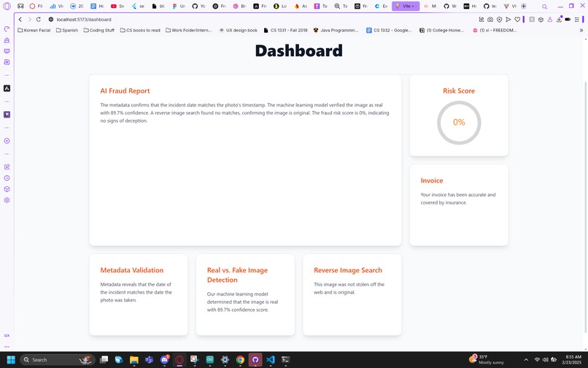Open the pencil edit icon in sidebar

[x=7, y=166]
